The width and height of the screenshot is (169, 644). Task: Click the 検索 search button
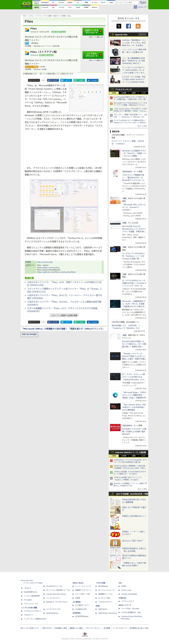[x=143, y=2]
